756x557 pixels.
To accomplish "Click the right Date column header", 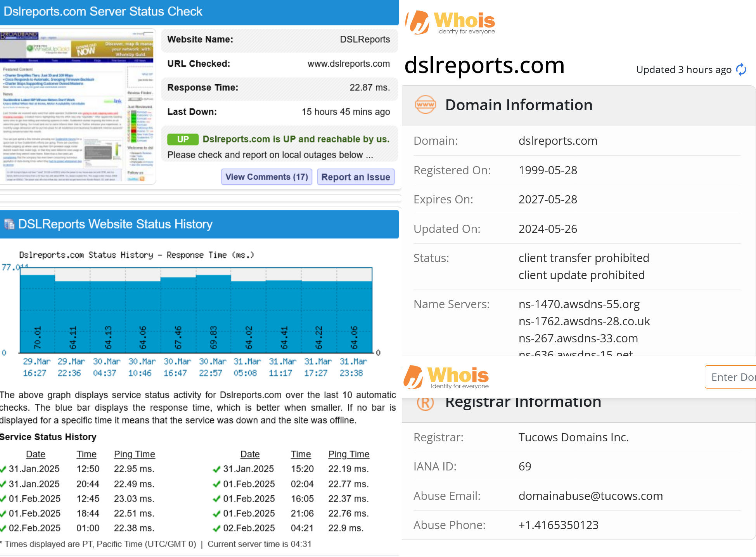I will (x=250, y=454).
